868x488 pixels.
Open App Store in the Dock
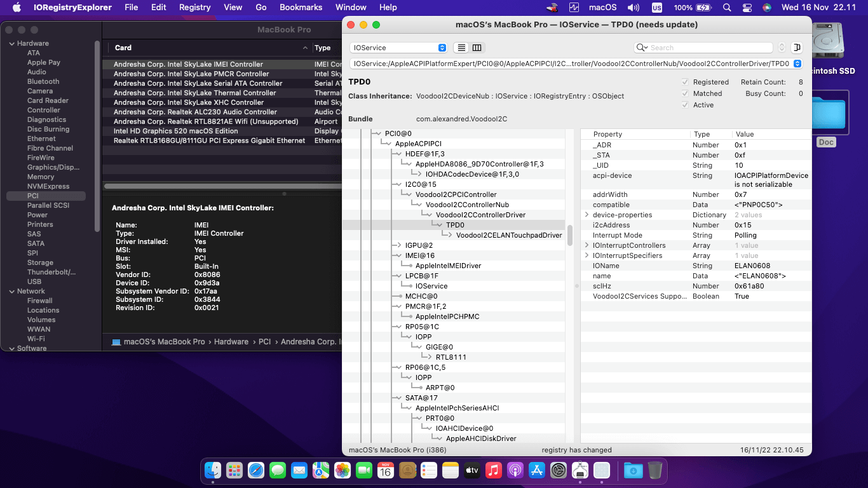(537, 470)
